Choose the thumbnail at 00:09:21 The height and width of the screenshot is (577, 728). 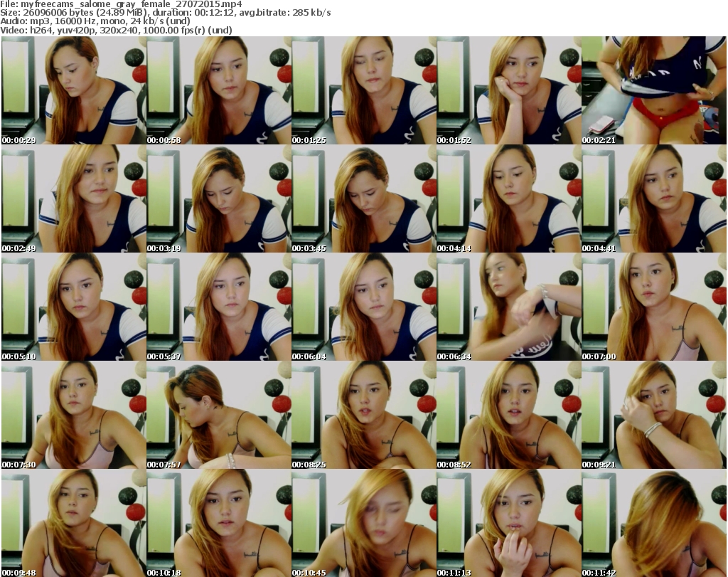click(654, 415)
